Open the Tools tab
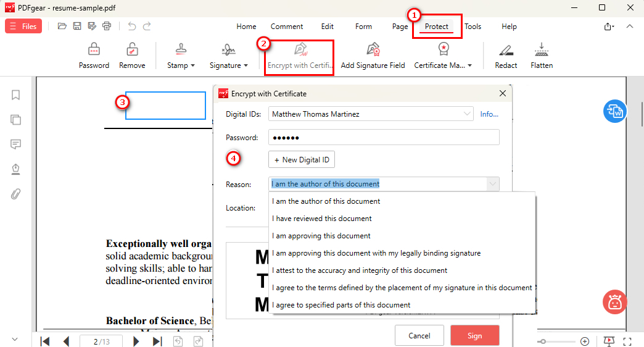 [x=473, y=27]
